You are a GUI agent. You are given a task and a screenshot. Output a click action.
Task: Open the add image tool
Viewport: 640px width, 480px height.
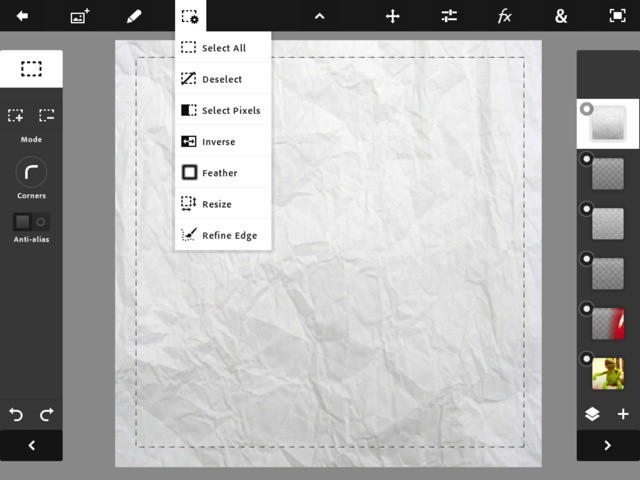(x=79, y=16)
